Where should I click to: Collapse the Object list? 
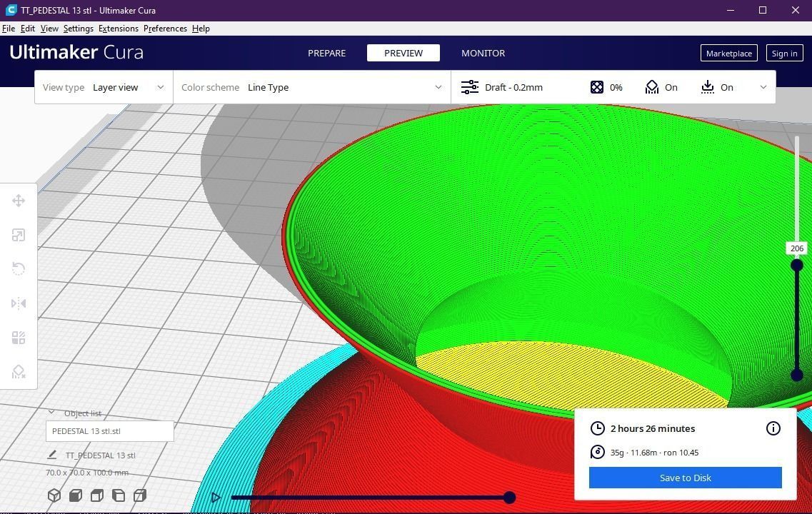point(51,413)
